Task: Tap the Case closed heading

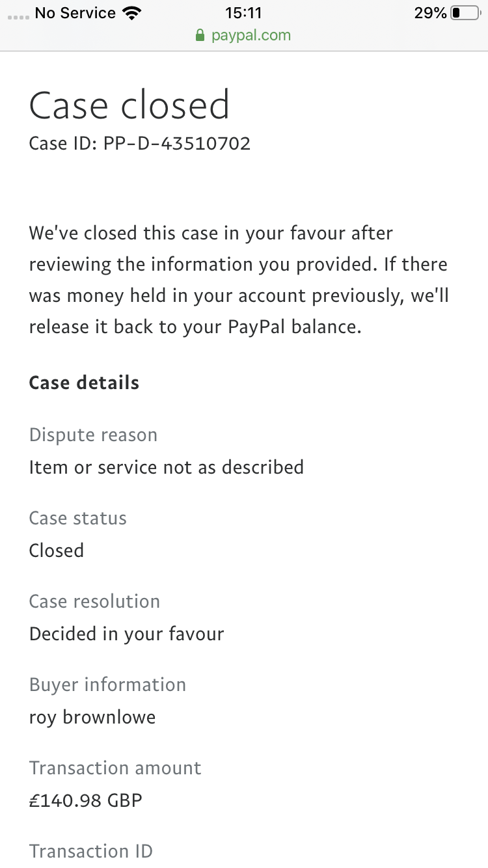Action: 129,104
